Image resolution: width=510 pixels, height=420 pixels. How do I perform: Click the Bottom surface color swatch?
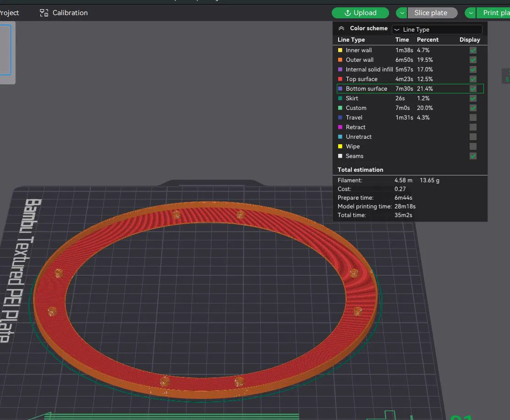(340, 88)
